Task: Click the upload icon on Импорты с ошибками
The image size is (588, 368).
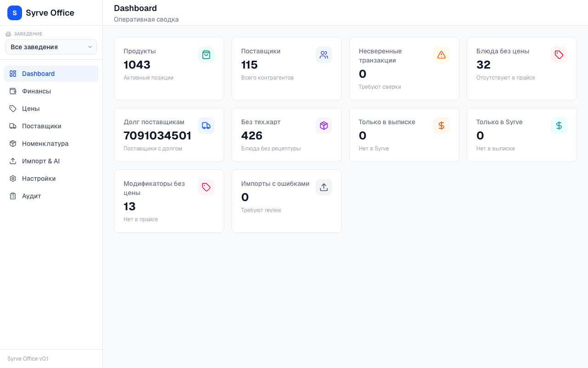Action: (324, 187)
